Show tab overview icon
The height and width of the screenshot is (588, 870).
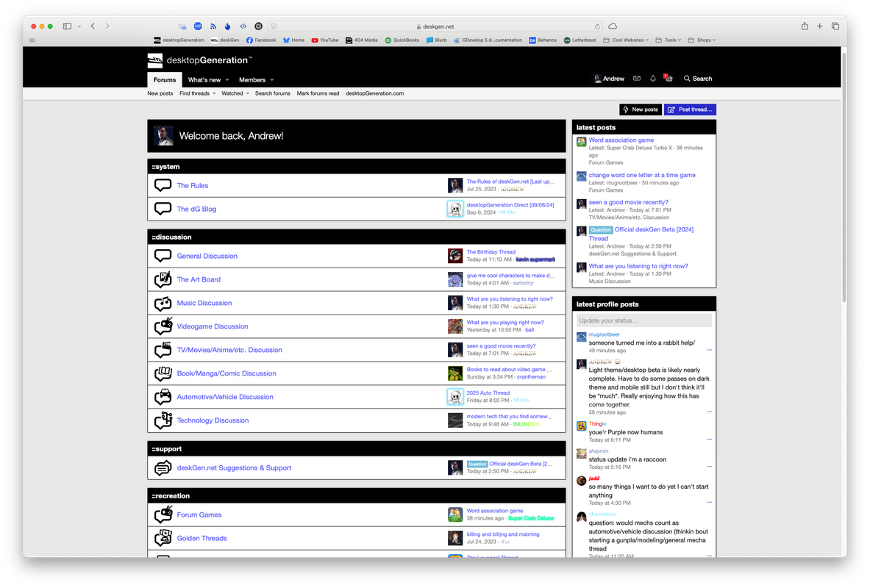pos(835,26)
